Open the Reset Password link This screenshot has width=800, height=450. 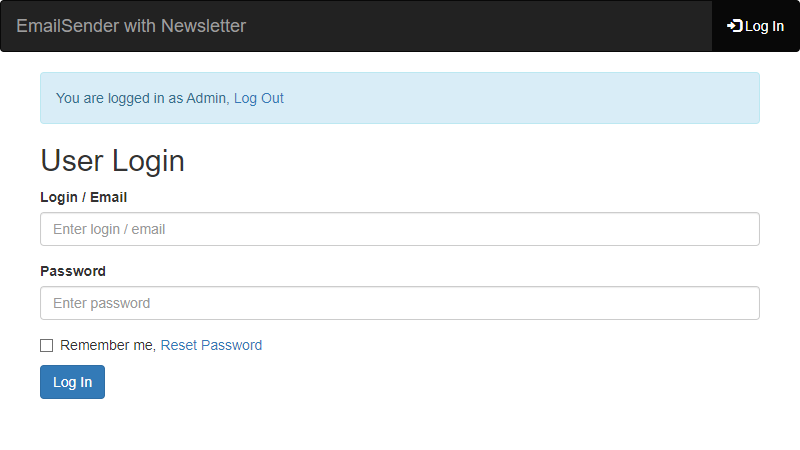(211, 345)
